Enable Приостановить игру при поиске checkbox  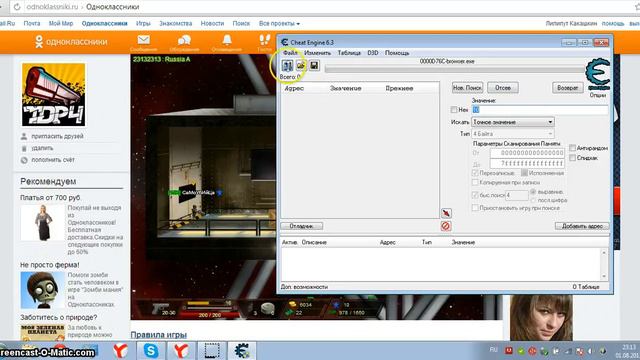(x=475, y=208)
